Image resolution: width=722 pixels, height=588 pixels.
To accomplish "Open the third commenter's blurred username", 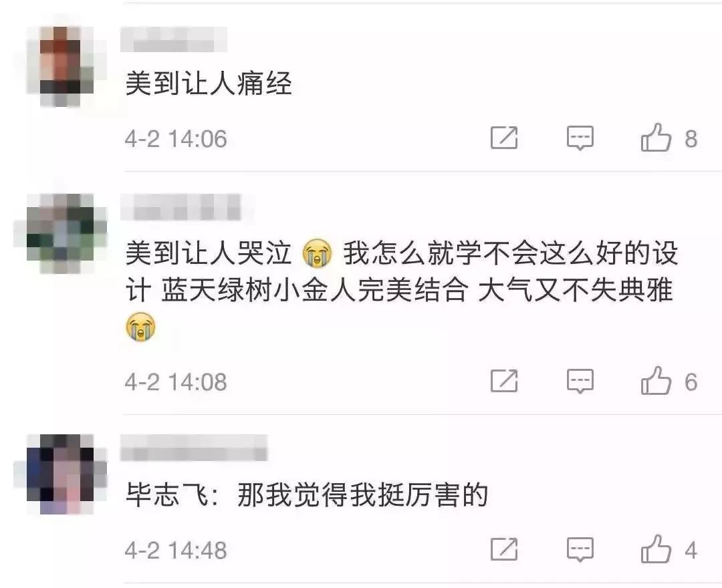I will click(194, 447).
